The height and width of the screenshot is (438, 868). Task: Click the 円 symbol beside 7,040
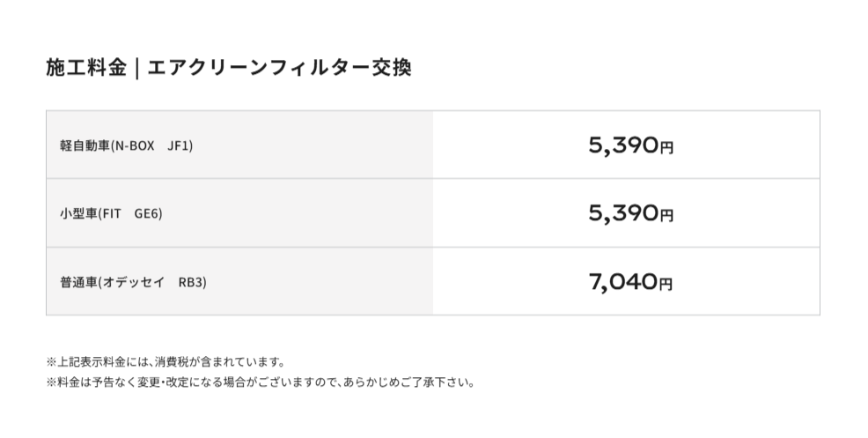666,285
